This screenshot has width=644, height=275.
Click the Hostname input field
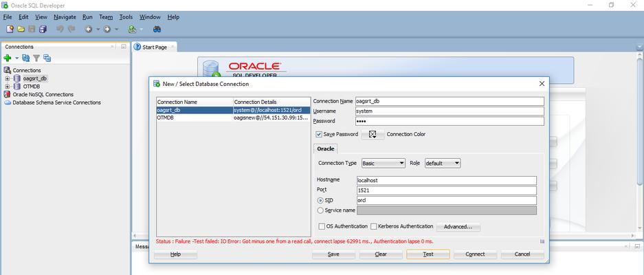click(x=447, y=180)
